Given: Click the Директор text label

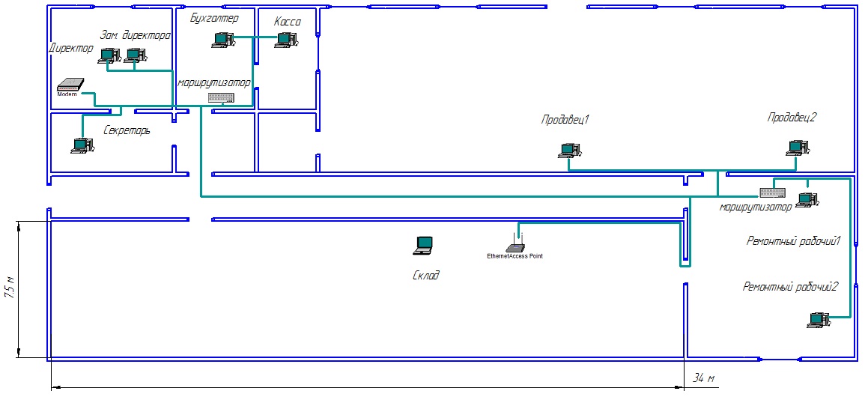Looking at the screenshot, I should point(71,49).
